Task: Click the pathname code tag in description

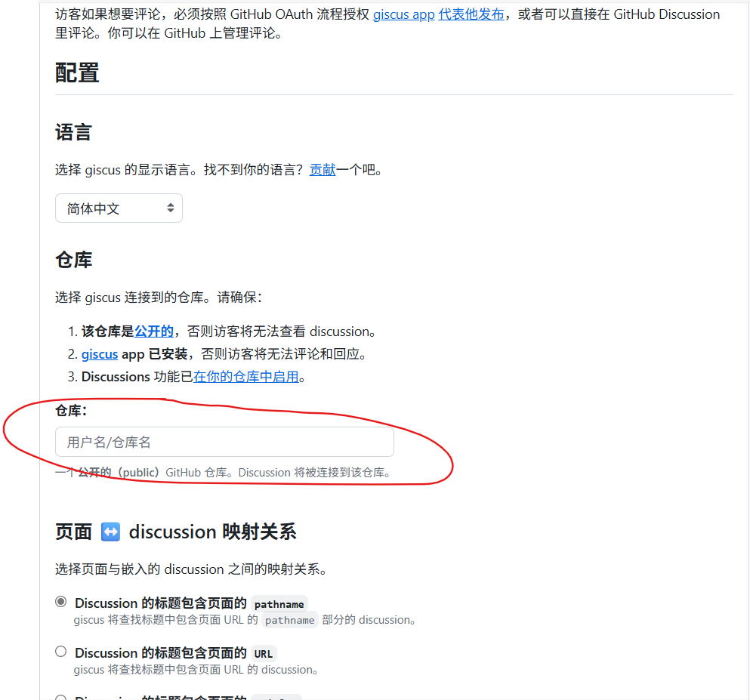Action: point(289,620)
